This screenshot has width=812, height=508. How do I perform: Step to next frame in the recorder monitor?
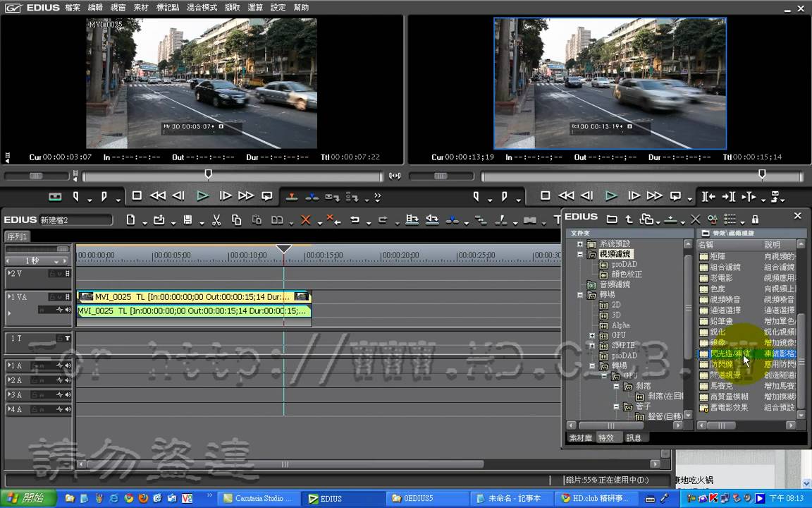[x=634, y=195]
